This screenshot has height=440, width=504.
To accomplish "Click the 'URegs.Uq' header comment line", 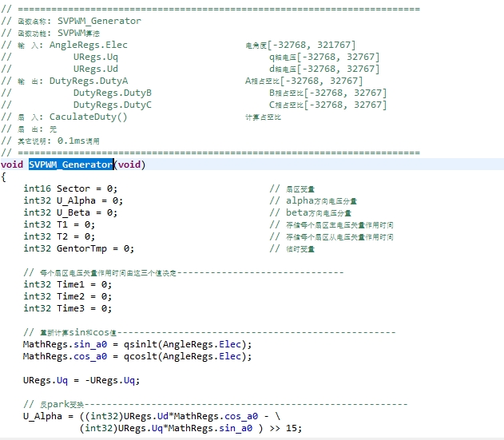I will tap(96, 57).
